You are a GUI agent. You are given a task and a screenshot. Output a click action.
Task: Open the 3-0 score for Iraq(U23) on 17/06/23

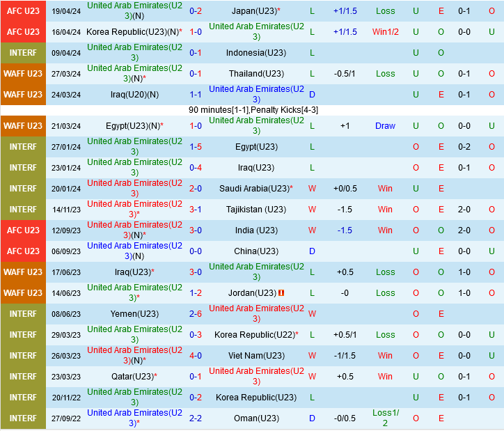pos(196,272)
